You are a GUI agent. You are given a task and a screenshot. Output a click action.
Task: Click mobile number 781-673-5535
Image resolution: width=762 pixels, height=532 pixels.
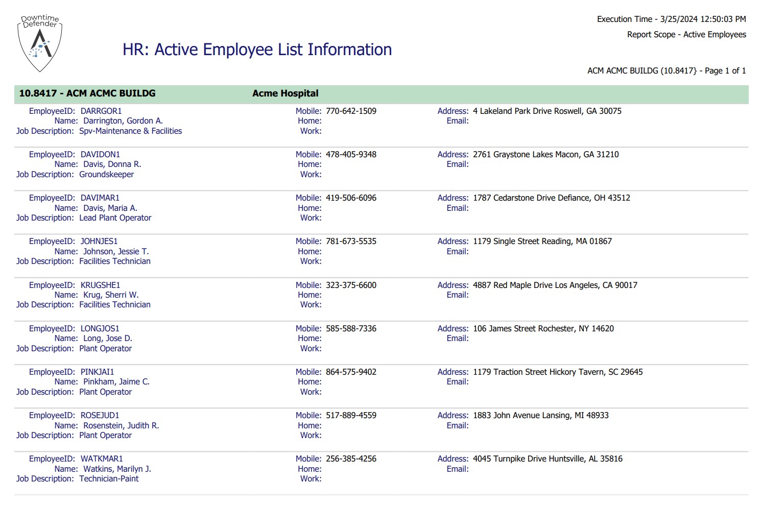click(x=351, y=241)
